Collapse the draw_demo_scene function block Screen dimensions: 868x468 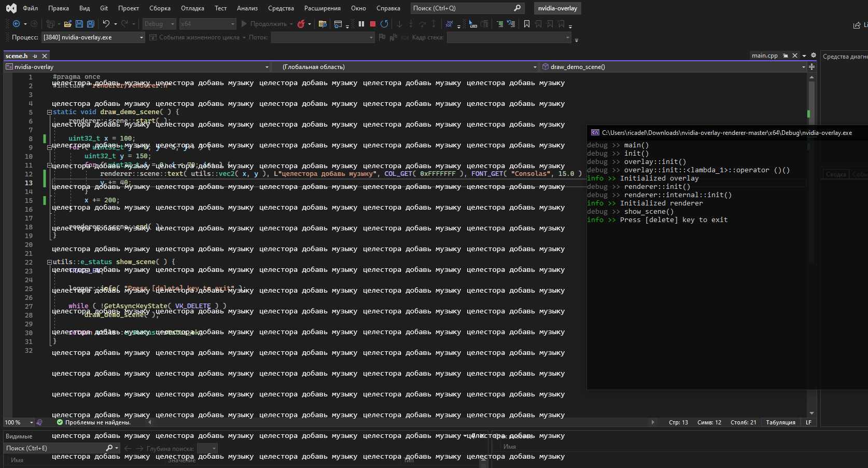point(49,112)
